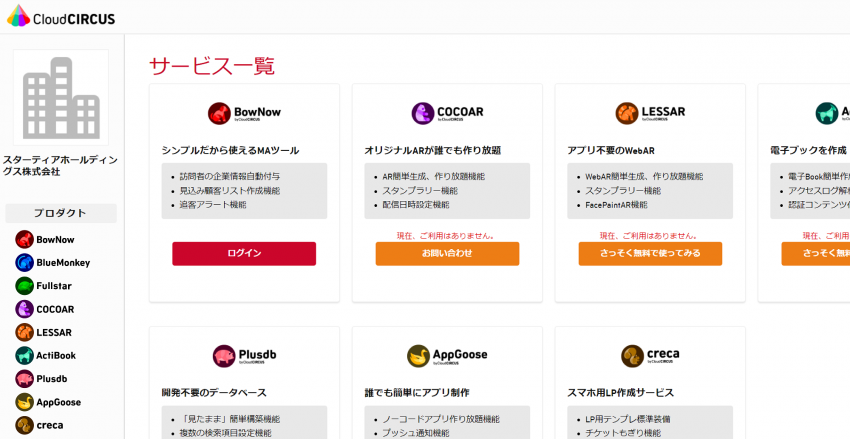Click bullet WebAR簡単生成、作り放題機能
The width and height of the screenshot is (850, 439).
point(644,177)
